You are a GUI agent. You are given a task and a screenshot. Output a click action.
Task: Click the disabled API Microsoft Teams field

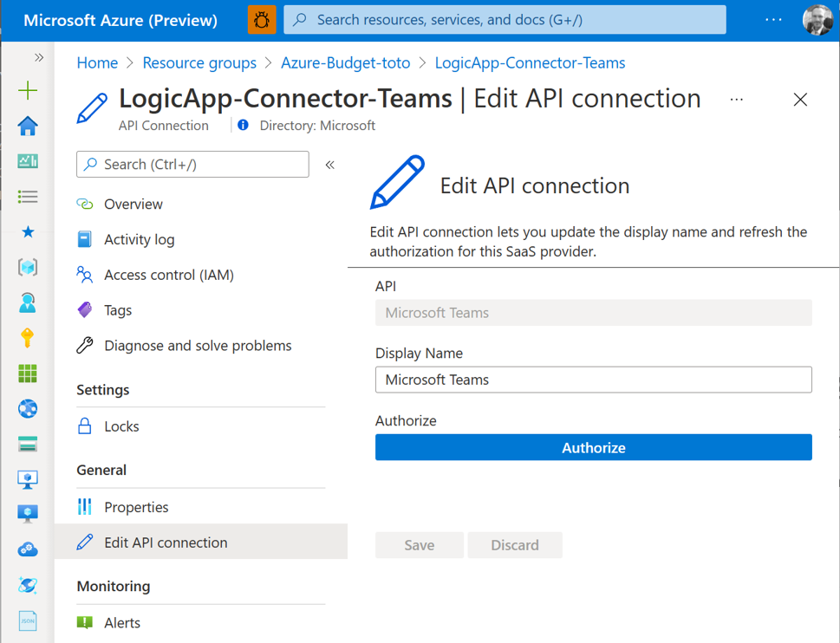click(x=594, y=313)
